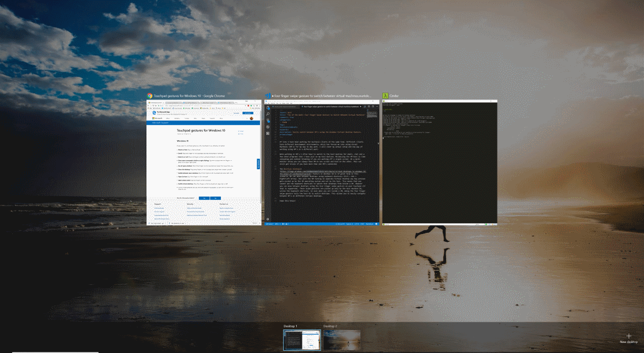Image resolution: width=644 pixels, height=353 pixels.
Task: Click the green Cmder lambda icon
Action: (385, 96)
